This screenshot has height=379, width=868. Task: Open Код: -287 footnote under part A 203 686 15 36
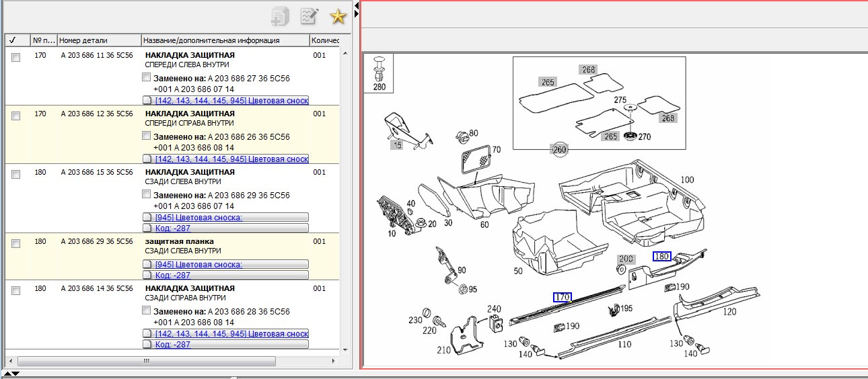point(225,228)
